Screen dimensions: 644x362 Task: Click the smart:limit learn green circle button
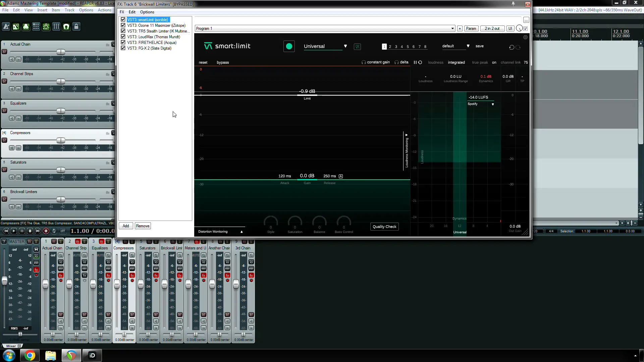pos(289,46)
